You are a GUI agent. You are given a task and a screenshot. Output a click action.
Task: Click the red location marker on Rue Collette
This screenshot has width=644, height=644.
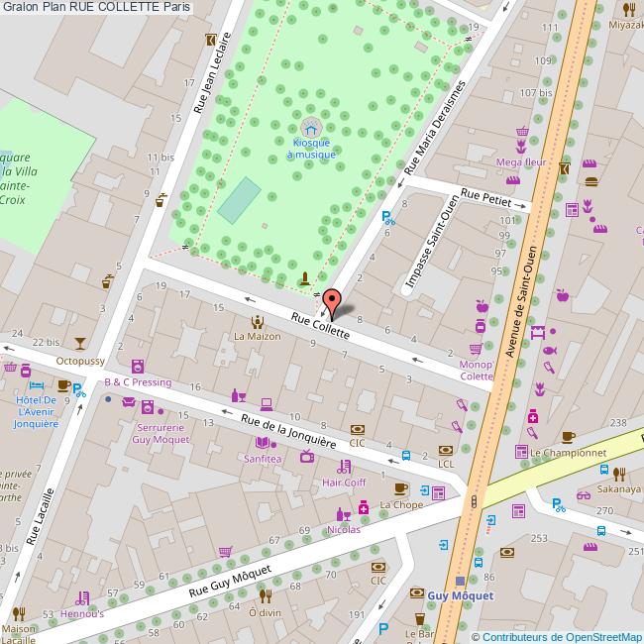click(332, 300)
